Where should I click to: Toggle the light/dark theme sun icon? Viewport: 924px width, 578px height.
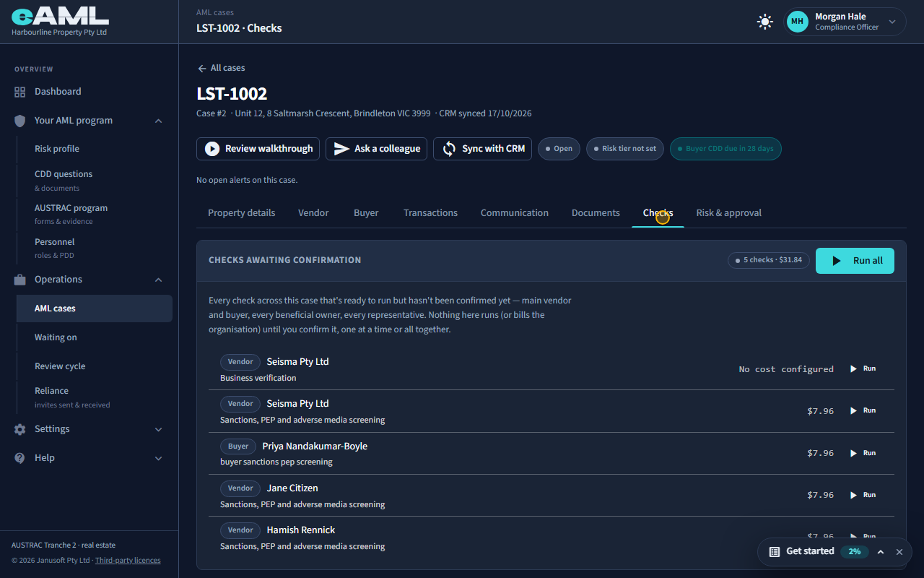pos(765,22)
